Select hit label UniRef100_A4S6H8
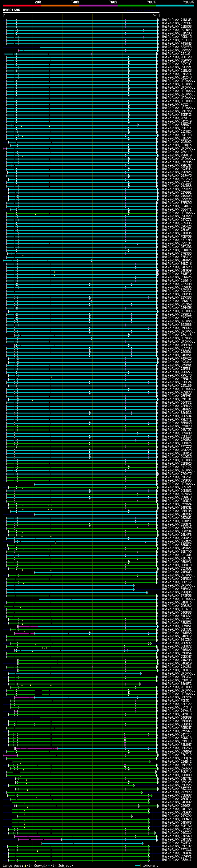Image resolution: width=197 pixels, height=868 pixels. (x=177, y=43)
